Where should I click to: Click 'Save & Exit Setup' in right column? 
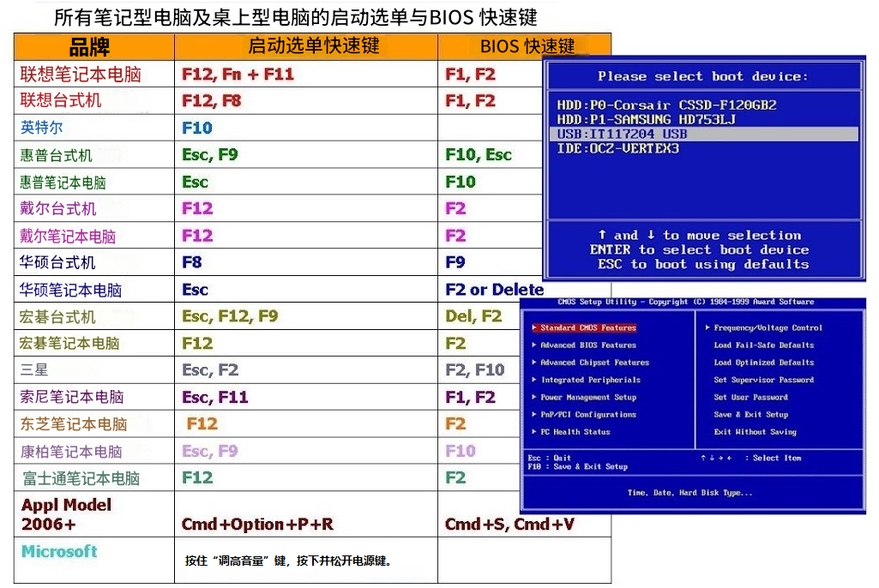[751, 415]
